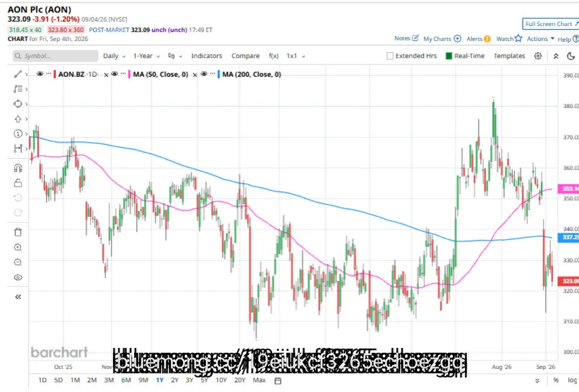Expand the 1-Year period dropdown
579x392 pixels.
click(x=146, y=56)
